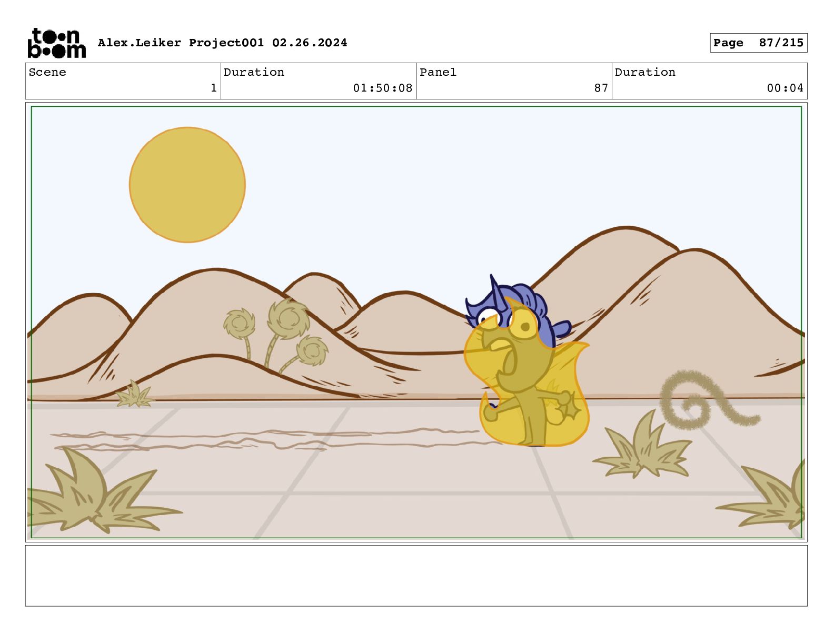
Task: Select the panel duration "00:04"
Action: coord(785,88)
